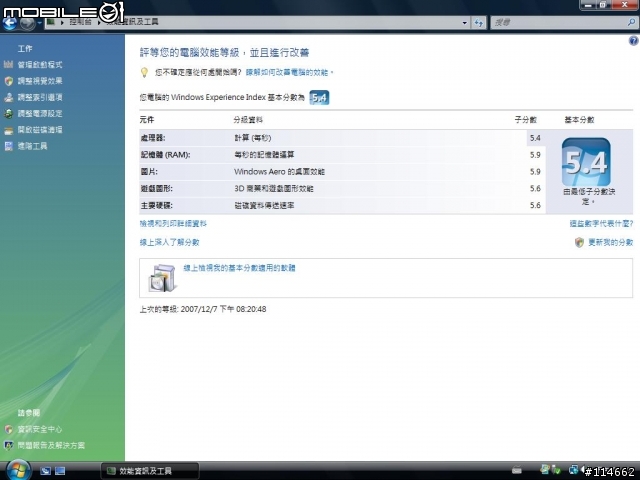Open 問題報告及解決方案

pos(51,445)
